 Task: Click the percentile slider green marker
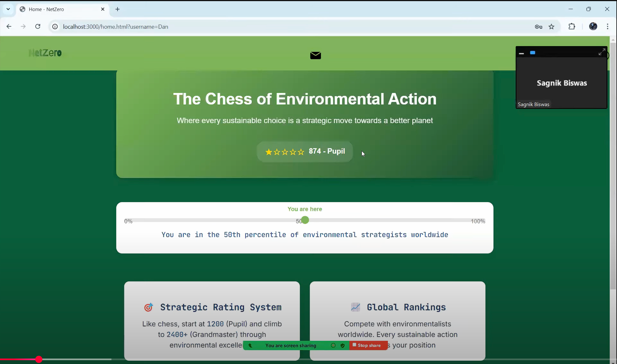click(305, 220)
